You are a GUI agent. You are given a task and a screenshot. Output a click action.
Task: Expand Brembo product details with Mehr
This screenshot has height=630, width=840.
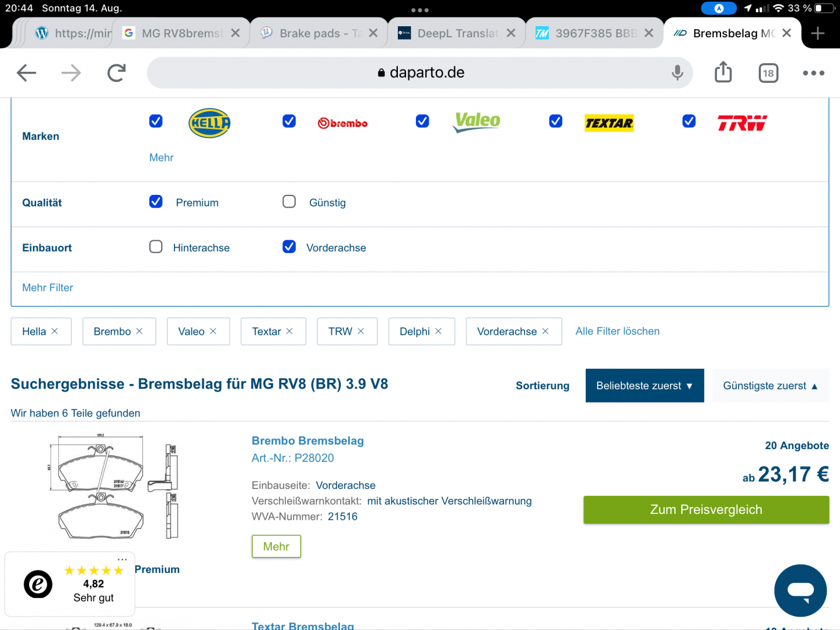(276, 547)
